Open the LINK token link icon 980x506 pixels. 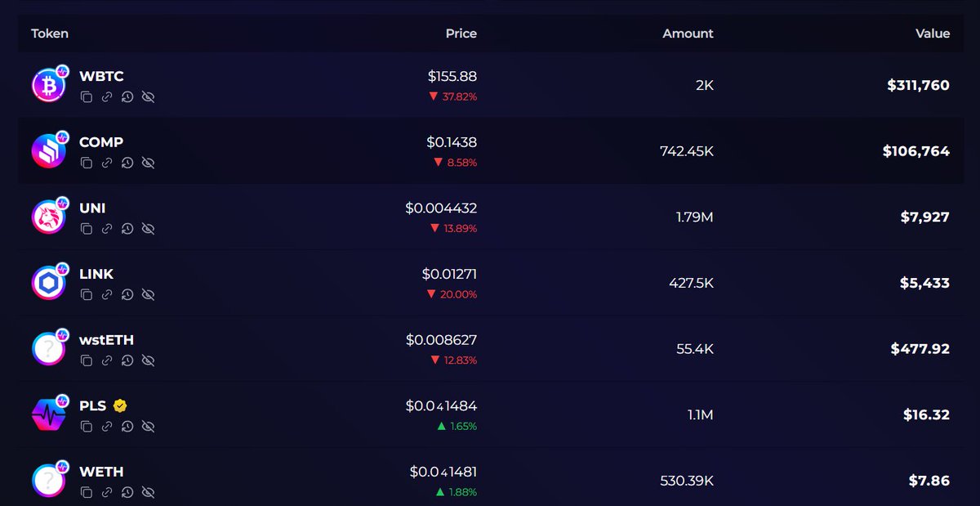[x=107, y=295]
